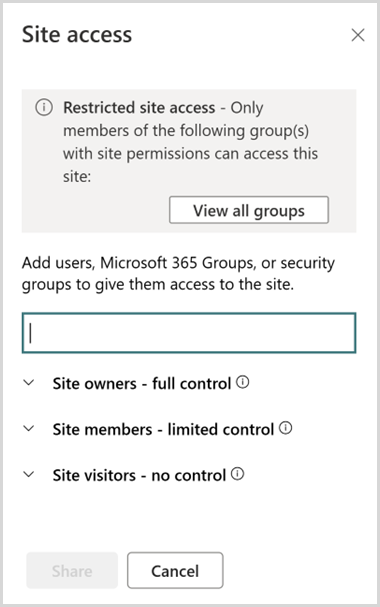Click the greyed-out Share button

click(72, 571)
